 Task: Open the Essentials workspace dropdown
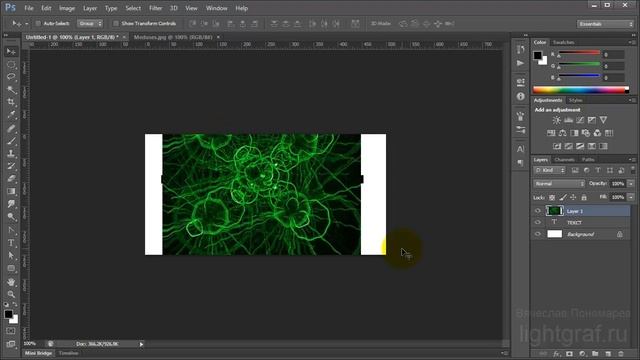point(605,24)
